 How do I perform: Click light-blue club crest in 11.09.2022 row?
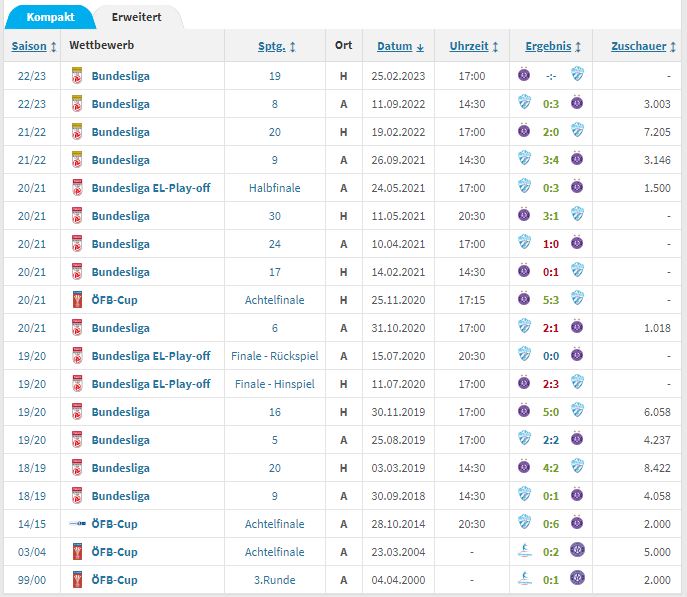524,102
